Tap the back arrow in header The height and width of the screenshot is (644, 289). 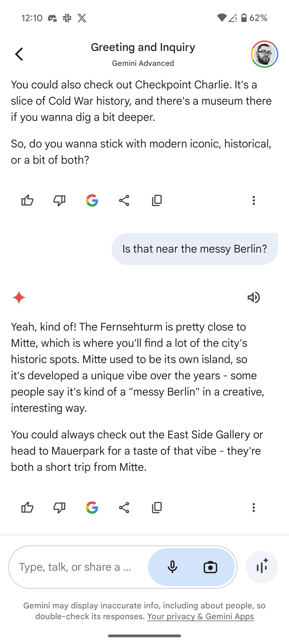pos(19,54)
